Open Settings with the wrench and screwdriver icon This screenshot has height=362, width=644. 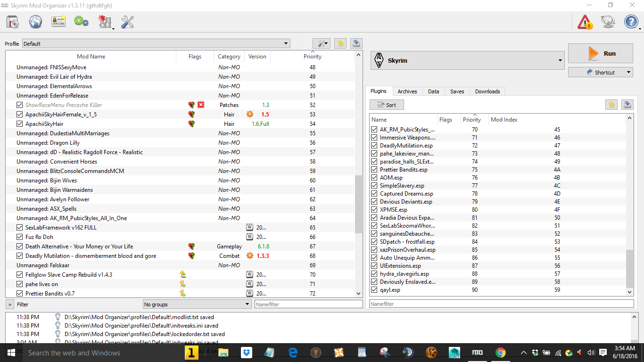[x=128, y=22]
